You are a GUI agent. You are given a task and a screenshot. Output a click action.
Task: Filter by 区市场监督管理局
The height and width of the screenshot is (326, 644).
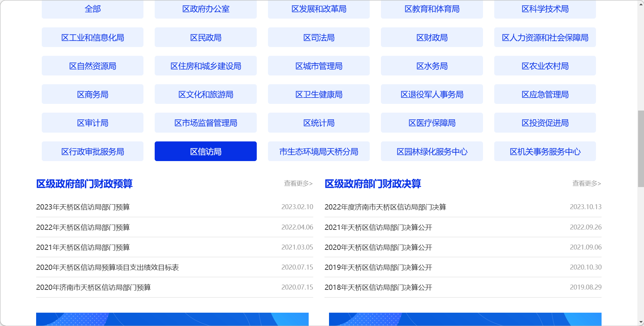click(x=206, y=122)
